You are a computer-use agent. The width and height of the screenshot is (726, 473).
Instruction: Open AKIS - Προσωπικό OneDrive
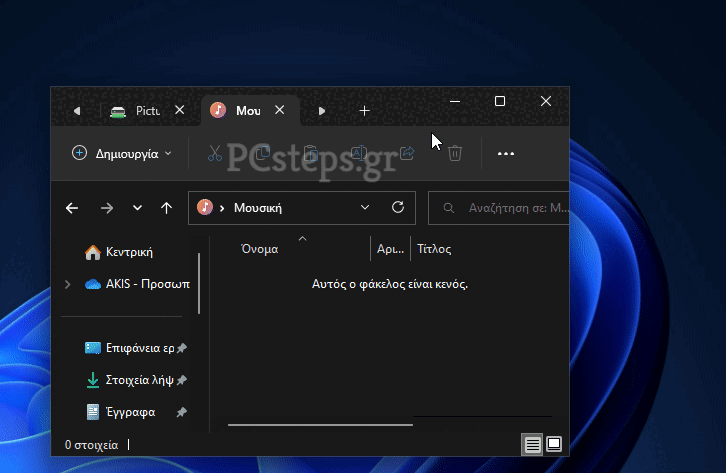pyautogui.click(x=138, y=284)
